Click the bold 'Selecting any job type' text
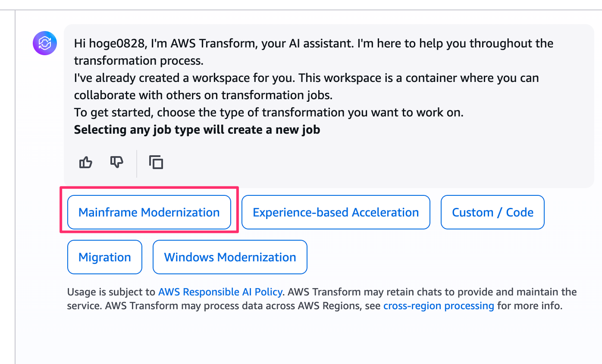Screen dimensions: 602x364 point(197,130)
